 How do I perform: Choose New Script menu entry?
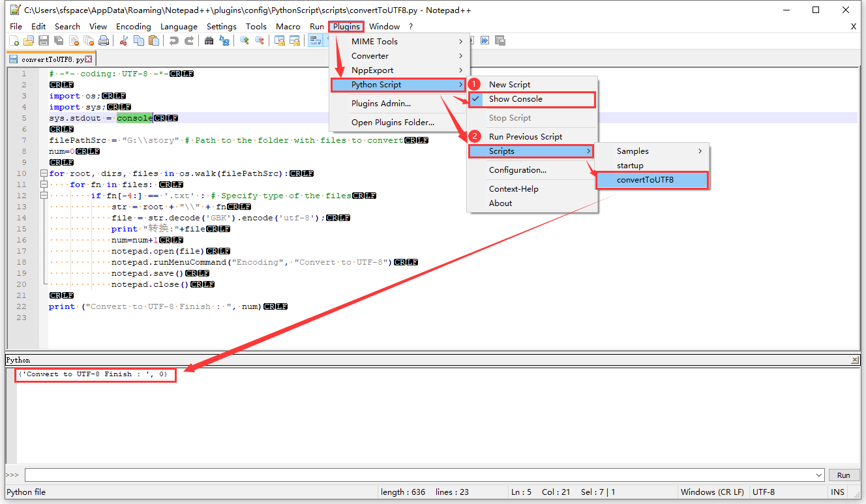tap(531, 84)
